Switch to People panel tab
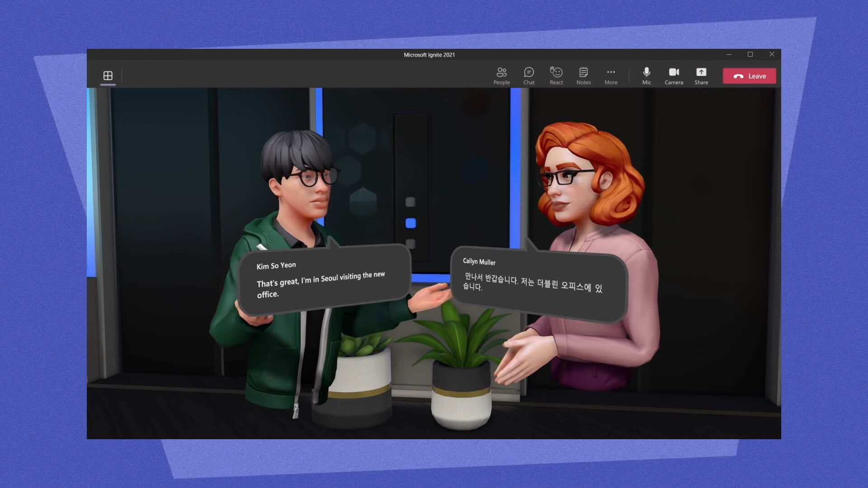The width and height of the screenshot is (868, 488). [x=501, y=75]
